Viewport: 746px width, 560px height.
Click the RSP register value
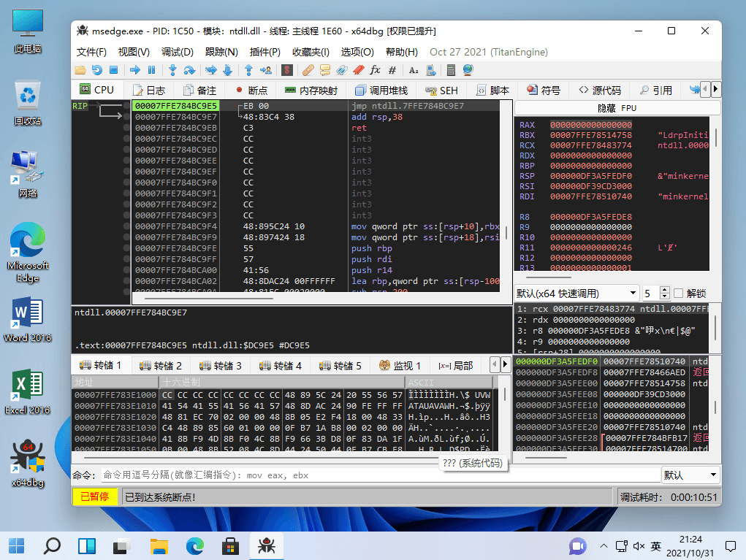coord(591,177)
